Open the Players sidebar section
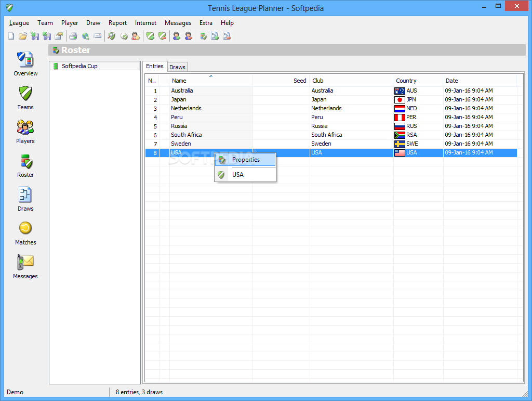This screenshot has height=401, width=532. (x=25, y=132)
